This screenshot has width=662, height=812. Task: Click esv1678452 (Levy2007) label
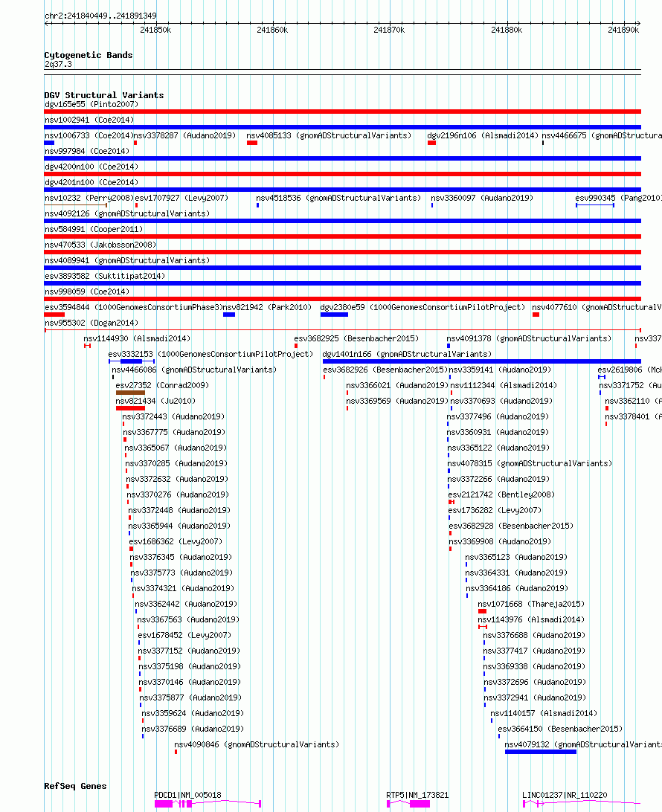(184, 634)
